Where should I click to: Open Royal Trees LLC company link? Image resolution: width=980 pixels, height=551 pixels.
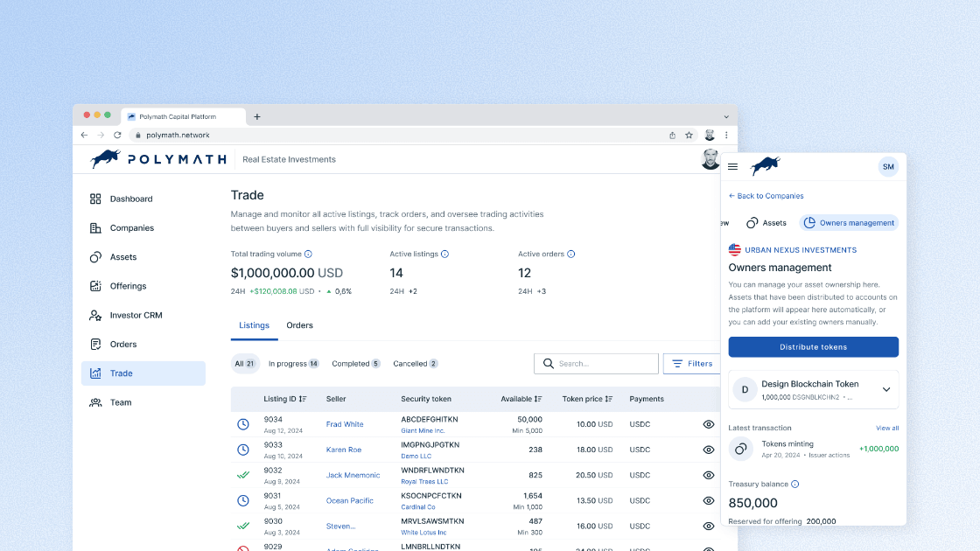[x=424, y=482]
